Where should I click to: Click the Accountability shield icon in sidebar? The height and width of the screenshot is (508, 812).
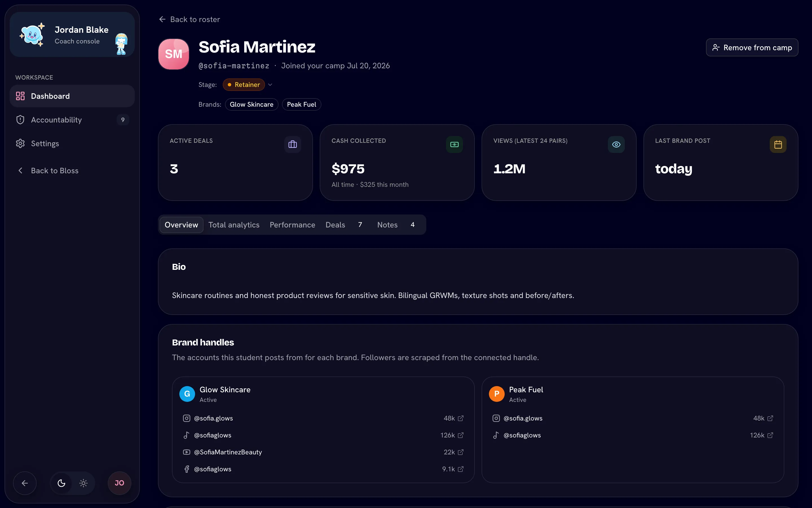point(21,120)
